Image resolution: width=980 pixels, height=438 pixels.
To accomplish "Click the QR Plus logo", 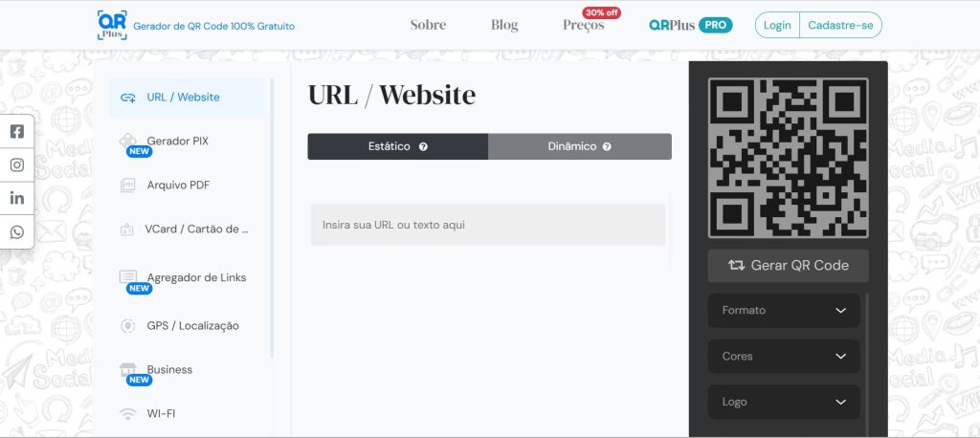I will pos(112,25).
